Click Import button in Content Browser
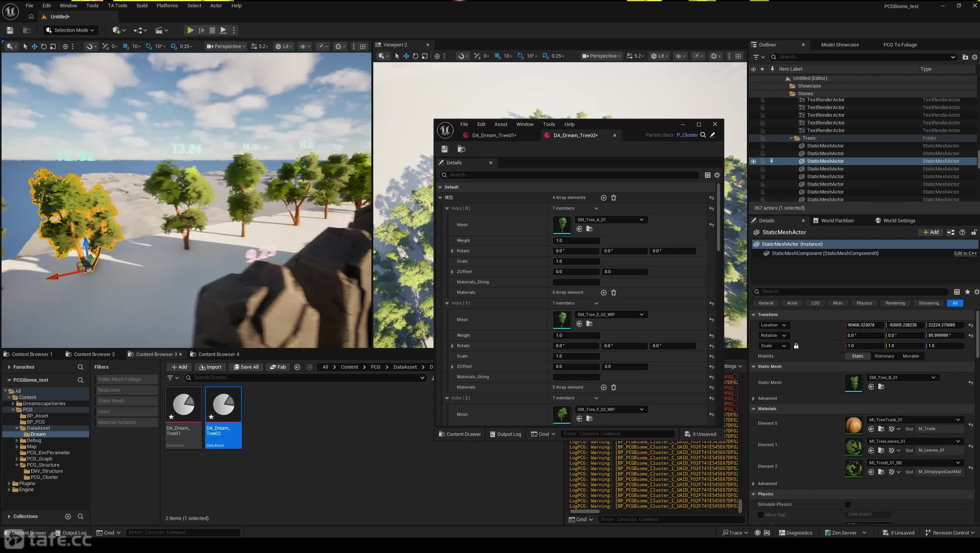 (210, 367)
